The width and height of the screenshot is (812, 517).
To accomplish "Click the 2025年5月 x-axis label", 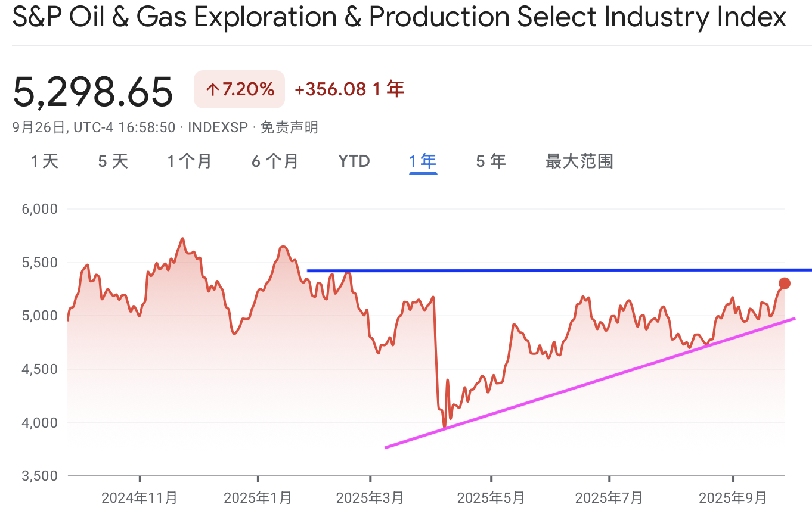I will coord(491,497).
